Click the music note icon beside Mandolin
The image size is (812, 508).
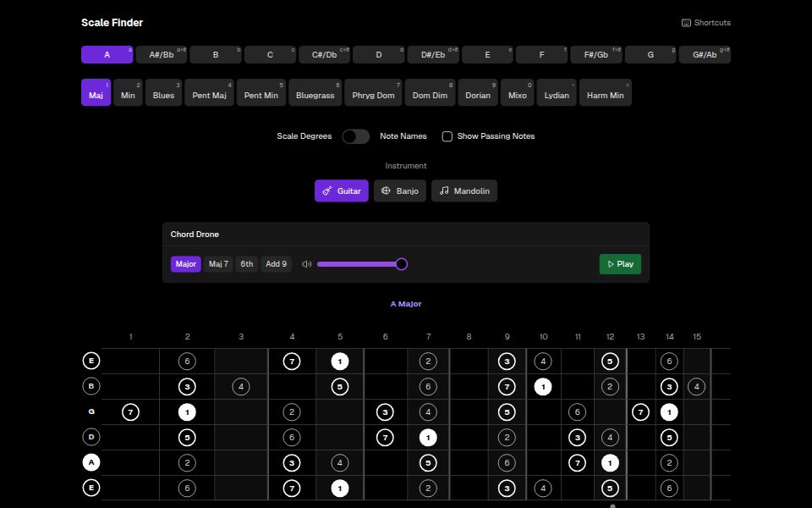pos(443,190)
